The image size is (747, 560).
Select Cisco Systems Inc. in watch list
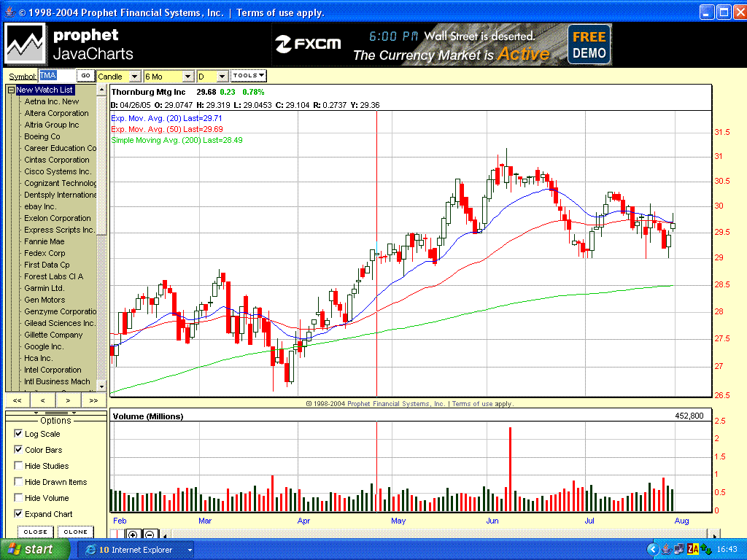[x=58, y=171]
